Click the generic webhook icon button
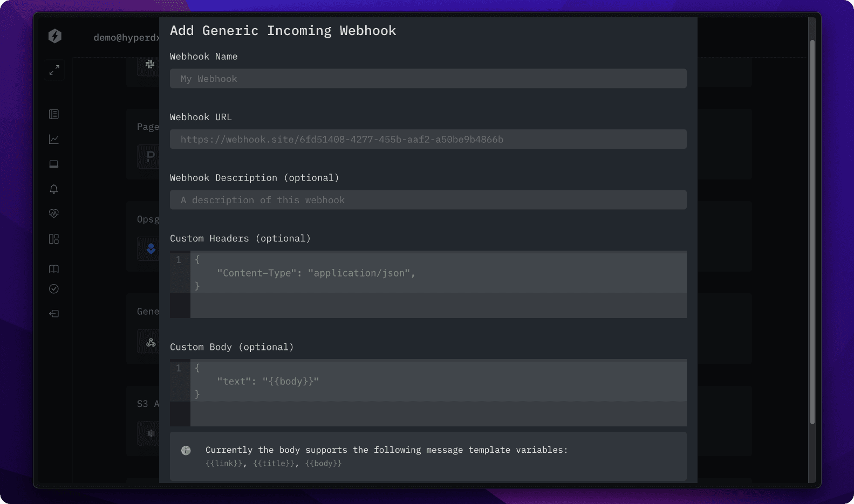The image size is (854, 504). [151, 342]
